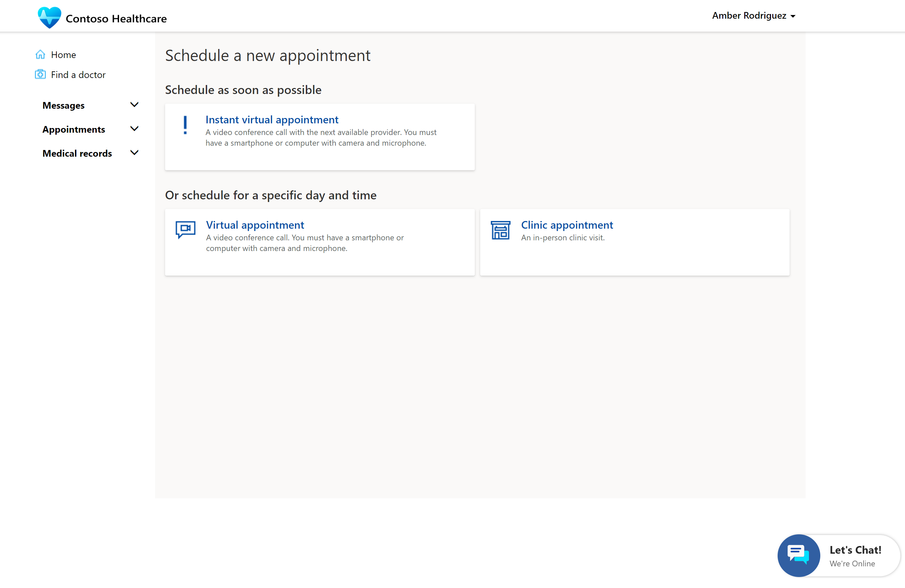
Task: Select Find a Doctor menu item
Action: click(x=78, y=74)
